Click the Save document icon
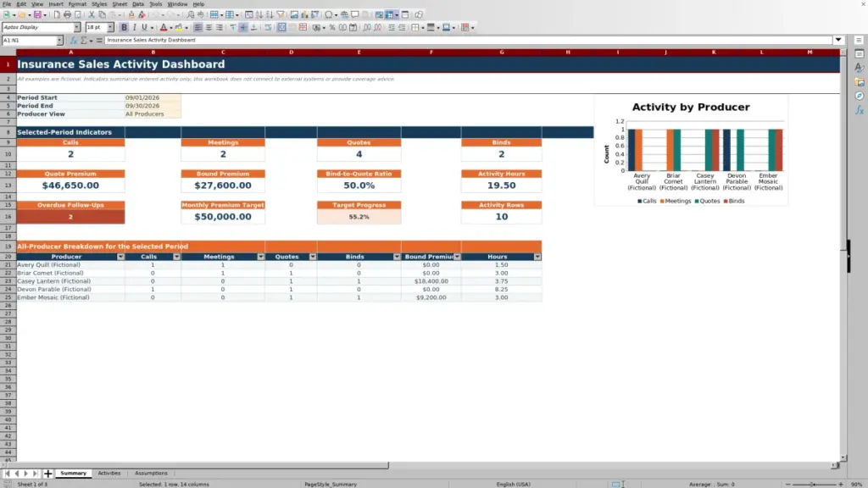The height and width of the screenshot is (488, 868). (x=37, y=15)
